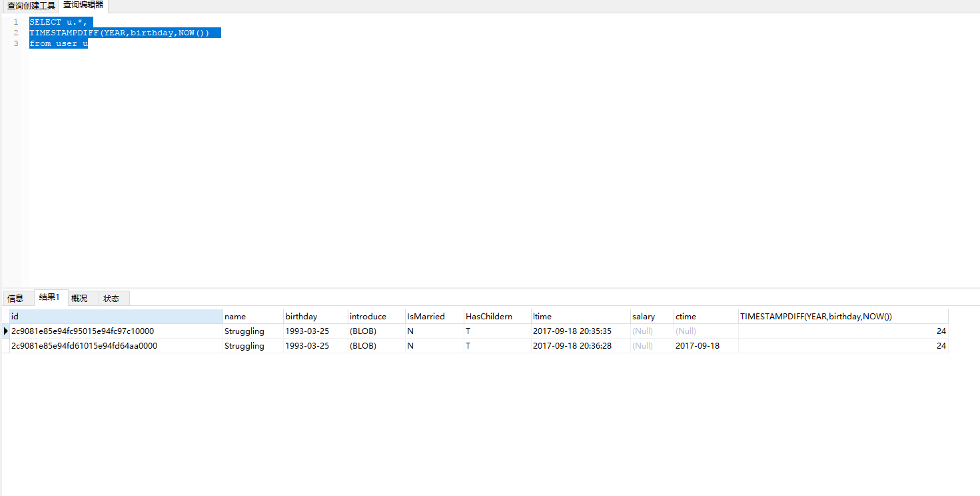
Task: Click the birthday column header
Action: (x=316, y=317)
